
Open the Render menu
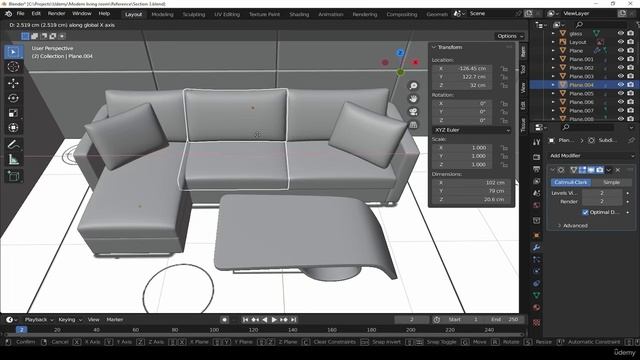(x=56, y=13)
